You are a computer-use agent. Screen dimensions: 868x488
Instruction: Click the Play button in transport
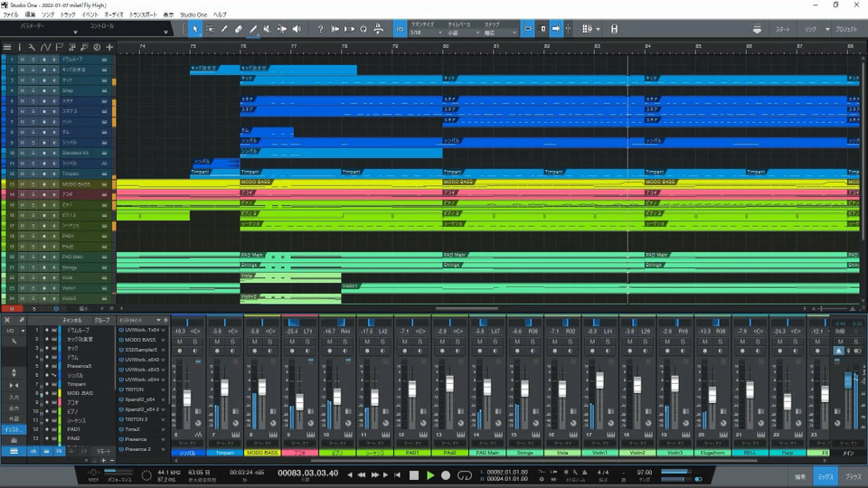[430, 474]
